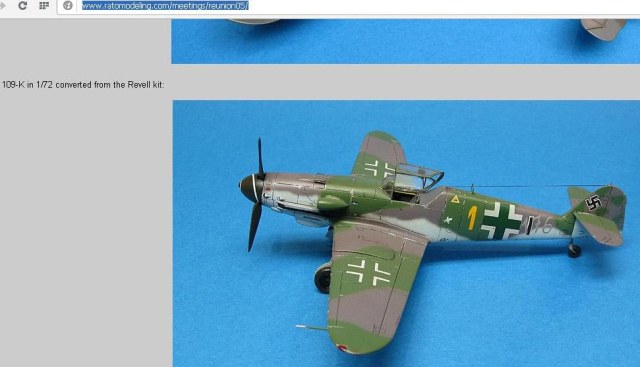Click the partial model photo at page top
The height and width of the screenshot is (367, 640).
pos(405,41)
